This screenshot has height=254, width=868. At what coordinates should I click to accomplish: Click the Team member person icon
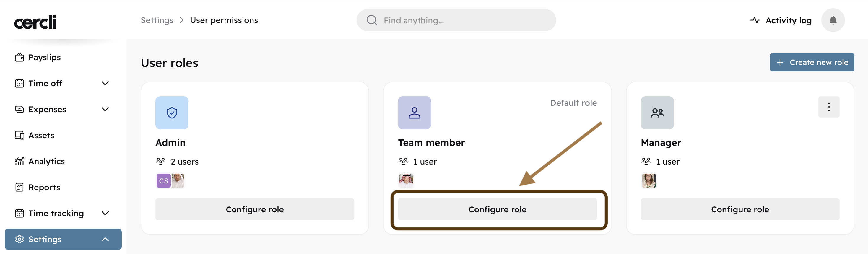[414, 113]
